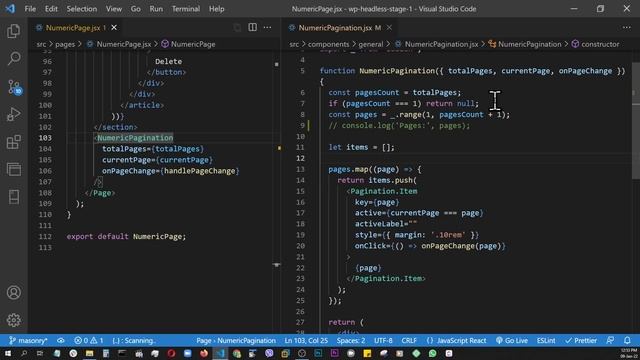Viewport: 640px width, 360px height.
Task: Open the Manage settings gear
Action: (x=13, y=320)
